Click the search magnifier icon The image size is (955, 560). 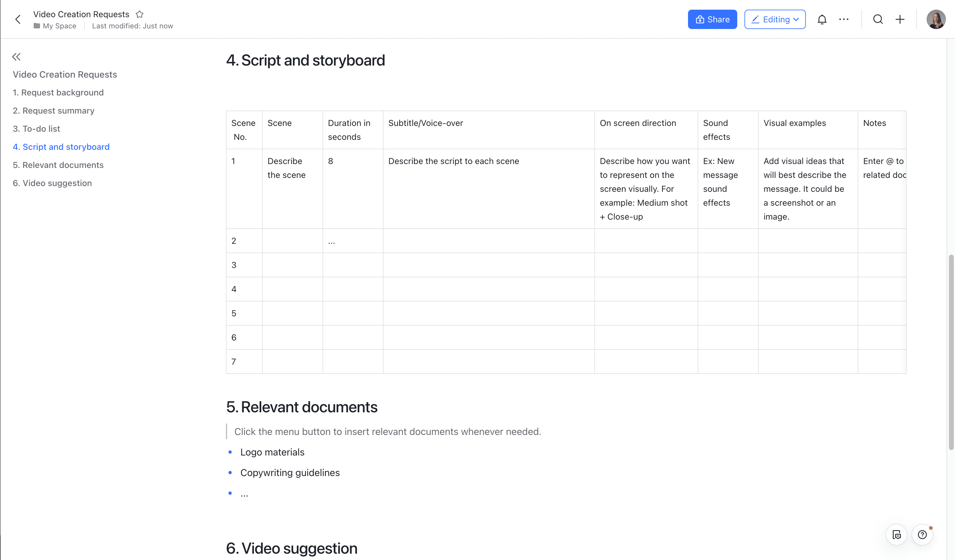(x=878, y=19)
